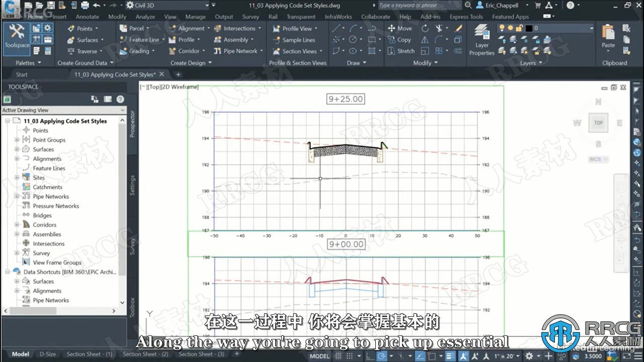Viewport: 644px width, 362px height.
Task: Click the Array modify icon
Action: point(439,51)
